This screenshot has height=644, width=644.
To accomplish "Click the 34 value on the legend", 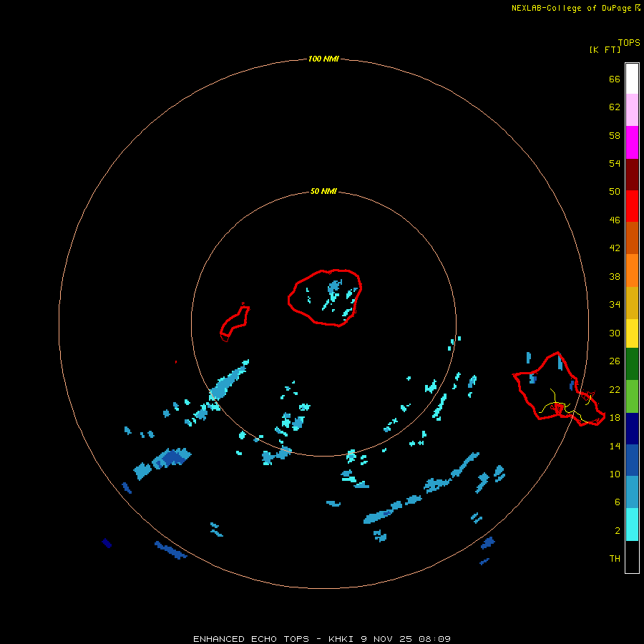I will [x=615, y=305].
